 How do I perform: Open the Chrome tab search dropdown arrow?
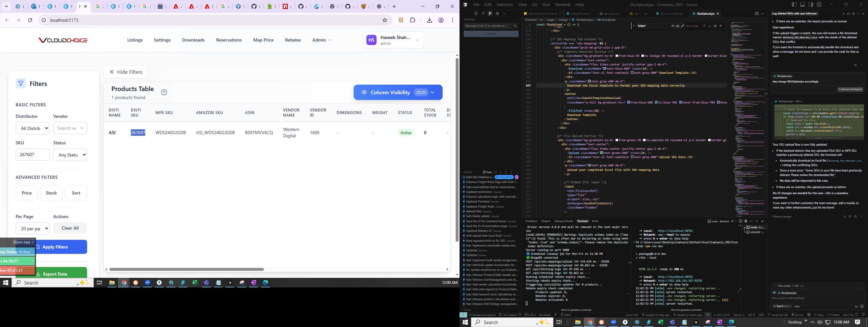[x=6, y=6]
